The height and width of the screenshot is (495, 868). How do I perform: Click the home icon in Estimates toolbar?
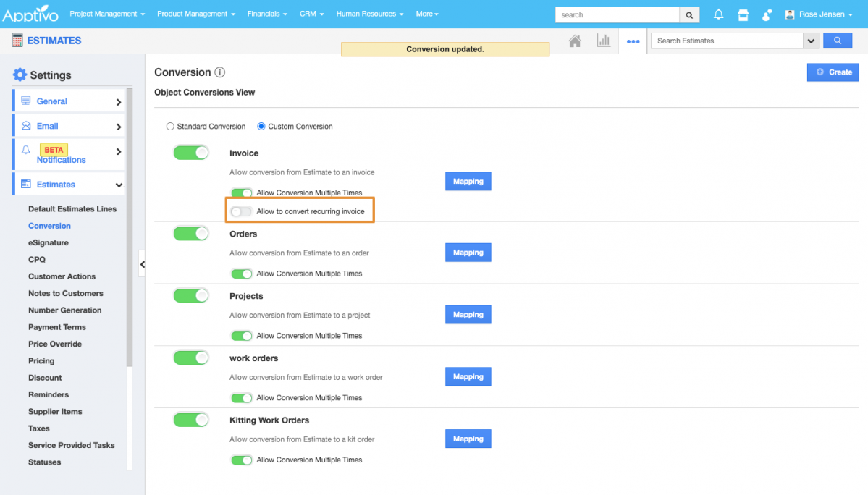(x=575, y=41)
